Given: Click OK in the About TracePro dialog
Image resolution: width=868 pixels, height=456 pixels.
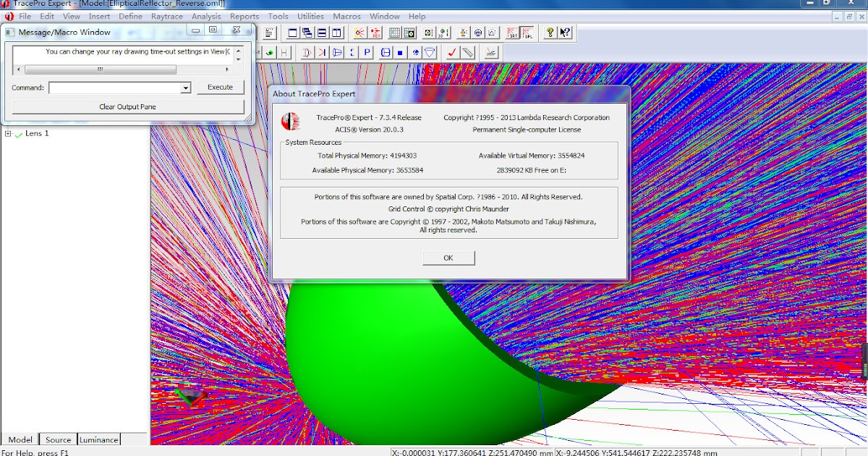Looking at the screenshot, I should 448,258.
